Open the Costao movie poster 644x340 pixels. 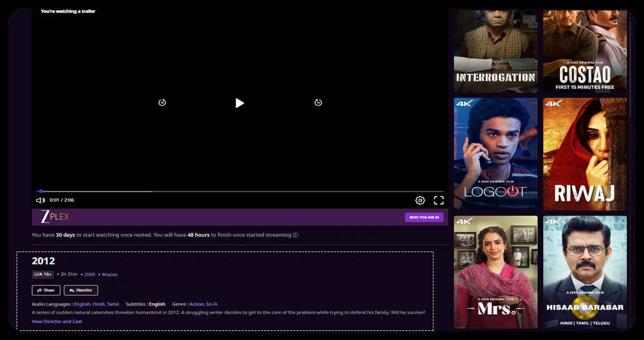pyautogui.click(x=585, y=51)
